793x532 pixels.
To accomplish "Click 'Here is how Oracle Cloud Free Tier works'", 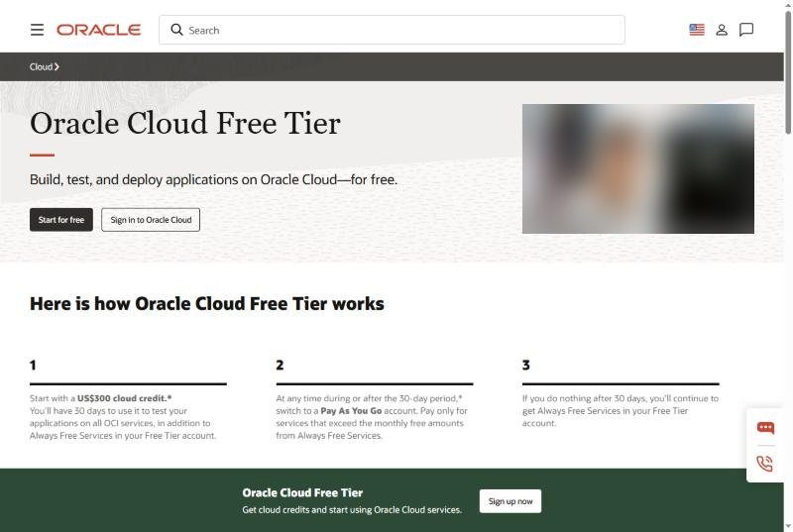I will [x=207, y=303].
